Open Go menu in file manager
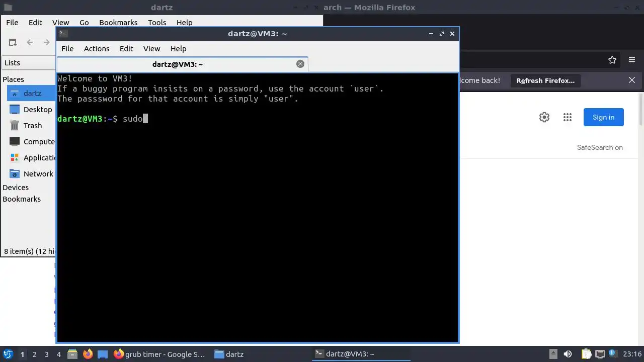Screen dimensions: 644x362 pos(84,23)
